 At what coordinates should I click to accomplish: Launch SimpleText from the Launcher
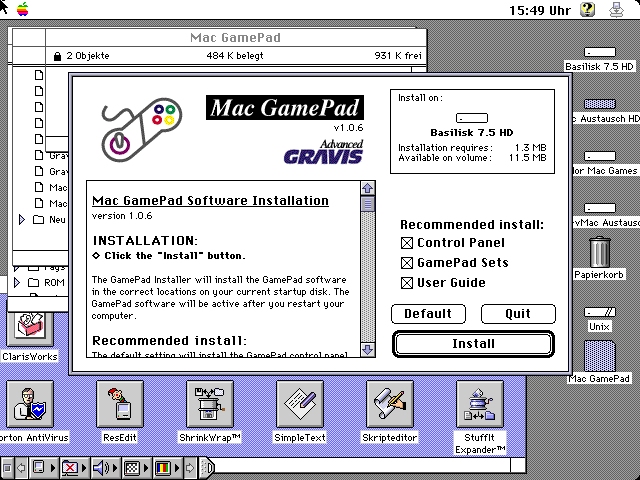point(300,404)
